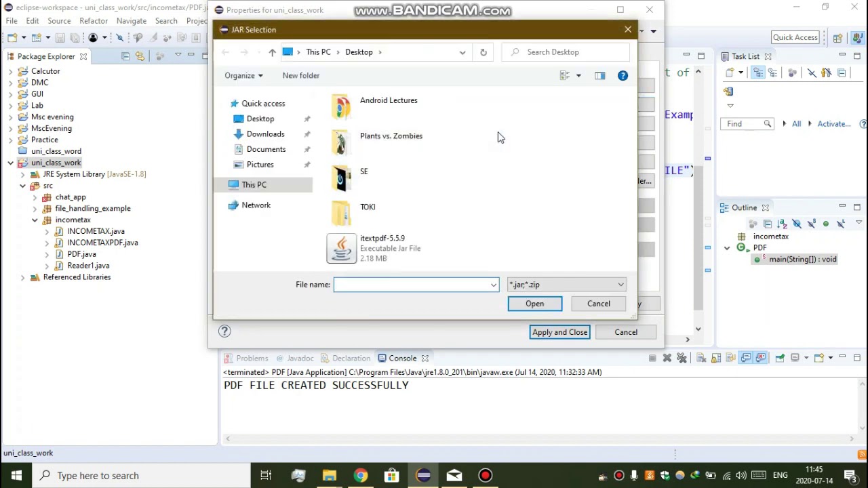Expand the address bar history dropdown

coord(462,52)
